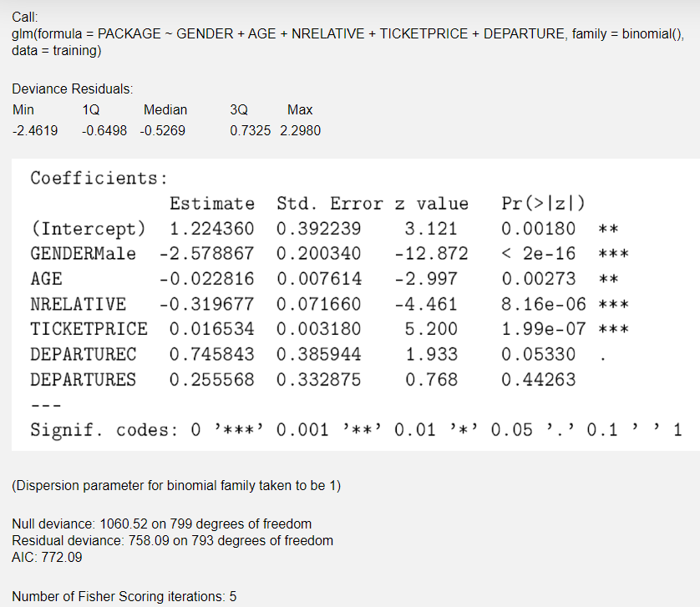
Task: Select the Min residual value -2.4619
Action: (x=34, y=130)
